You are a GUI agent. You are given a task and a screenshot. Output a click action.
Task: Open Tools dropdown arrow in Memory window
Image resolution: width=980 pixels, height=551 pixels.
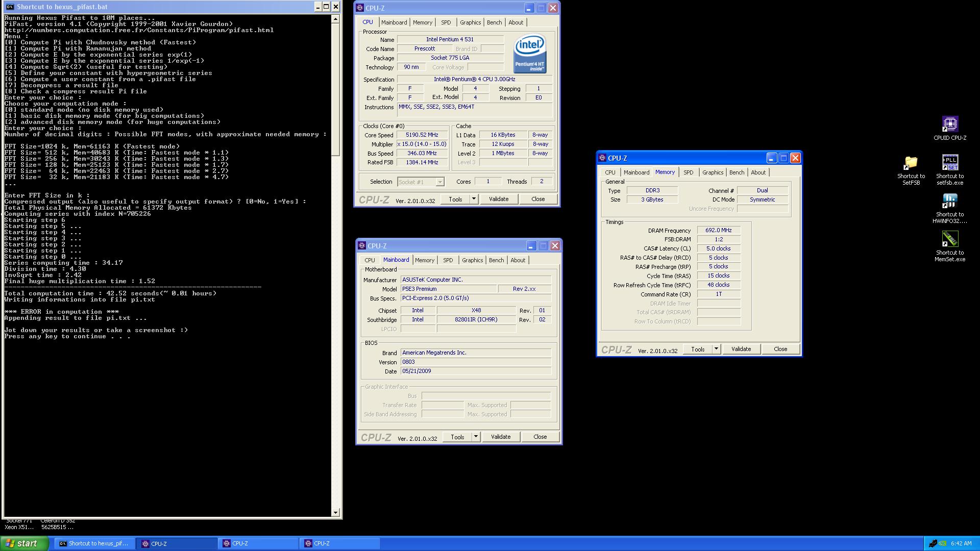(x=716, y=349)
